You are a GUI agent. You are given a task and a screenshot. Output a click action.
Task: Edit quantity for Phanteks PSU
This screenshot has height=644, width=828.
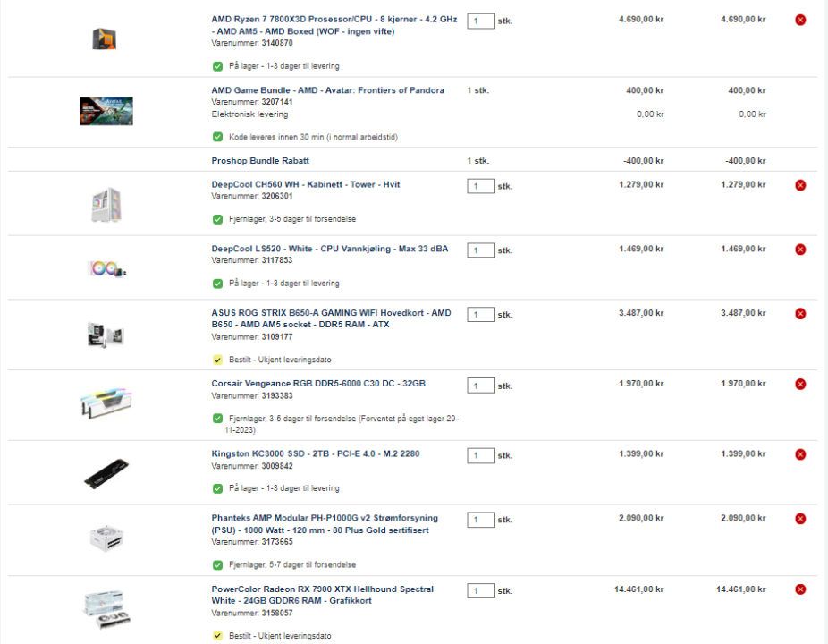(480, 520)
